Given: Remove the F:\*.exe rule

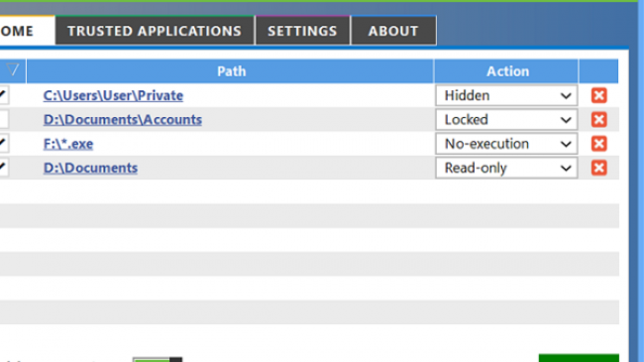Looking at the screenshot, I should [598, 144].
